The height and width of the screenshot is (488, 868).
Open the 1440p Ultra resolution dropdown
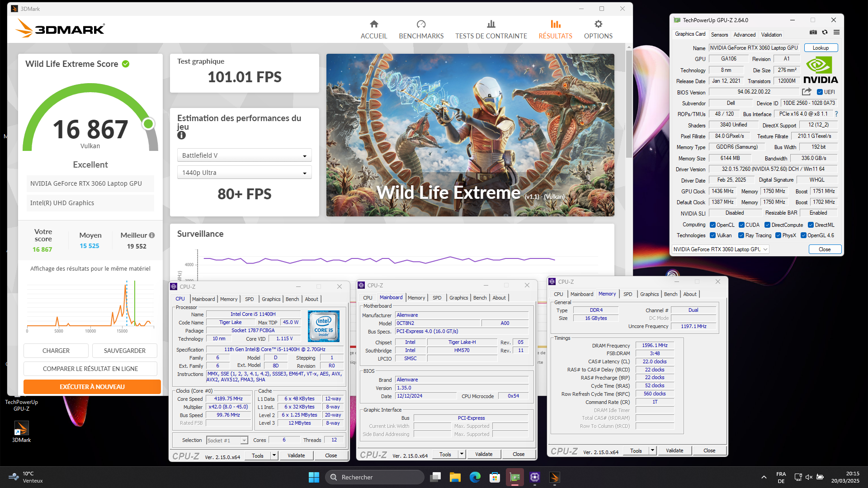coord(245,173)
